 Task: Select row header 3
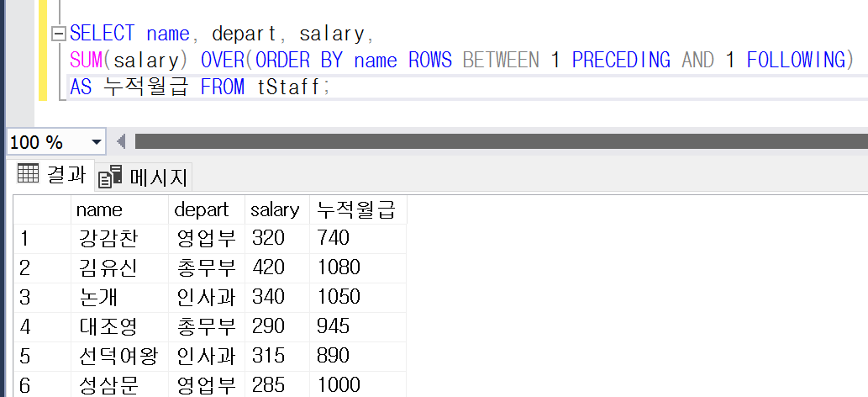tap(42, 297)
